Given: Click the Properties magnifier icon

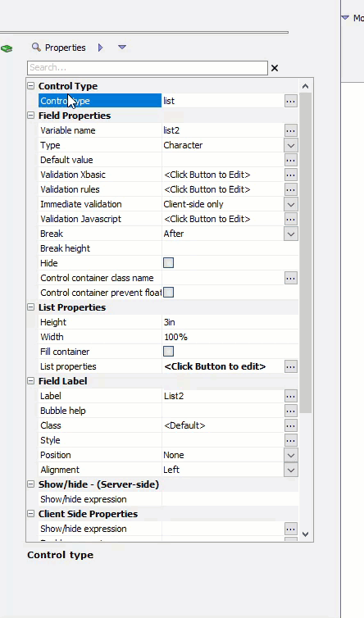Looking at the screenshot, I should [x=36, y=48].
